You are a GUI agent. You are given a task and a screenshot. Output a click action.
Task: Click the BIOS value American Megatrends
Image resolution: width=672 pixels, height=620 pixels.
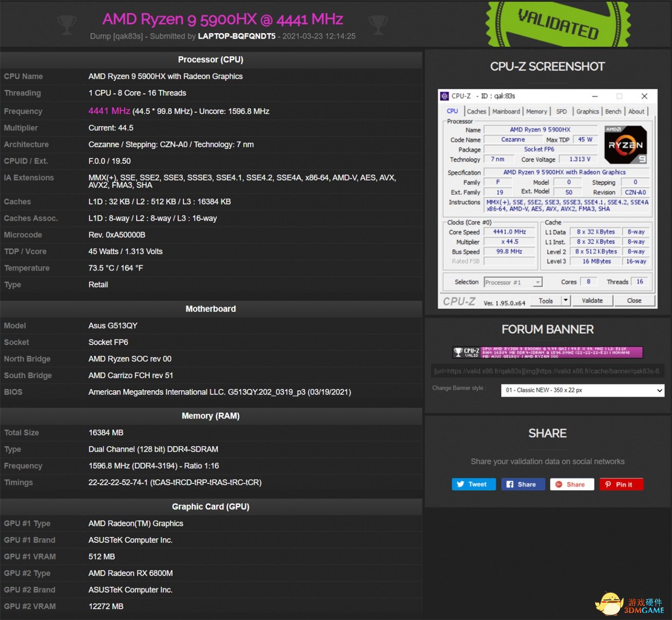coord(220,392)
